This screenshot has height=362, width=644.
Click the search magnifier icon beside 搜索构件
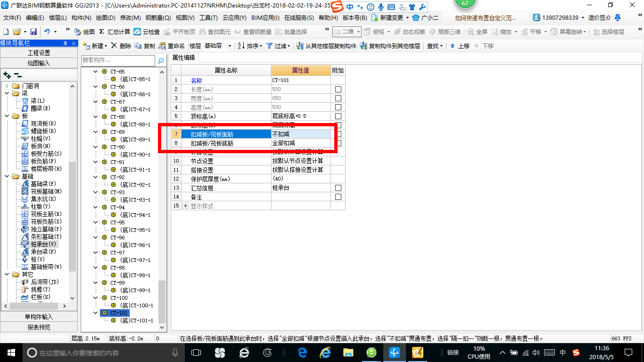coord(161,61)
